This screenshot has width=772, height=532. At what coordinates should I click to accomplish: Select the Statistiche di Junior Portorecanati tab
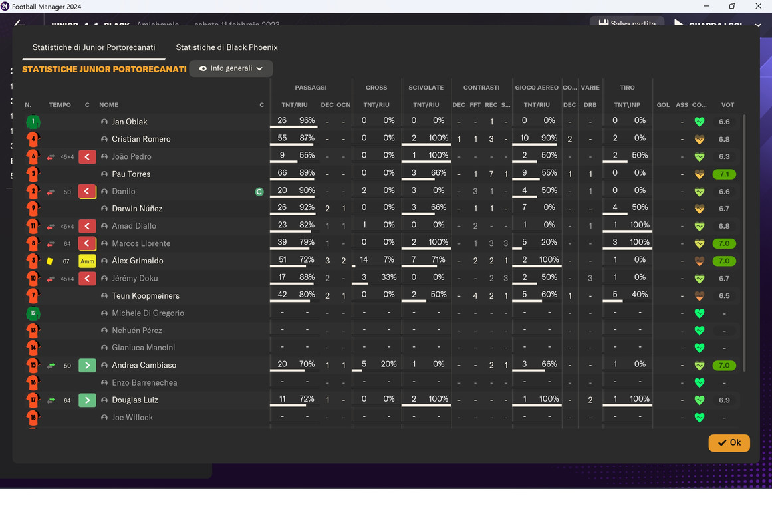click(94, 47)
